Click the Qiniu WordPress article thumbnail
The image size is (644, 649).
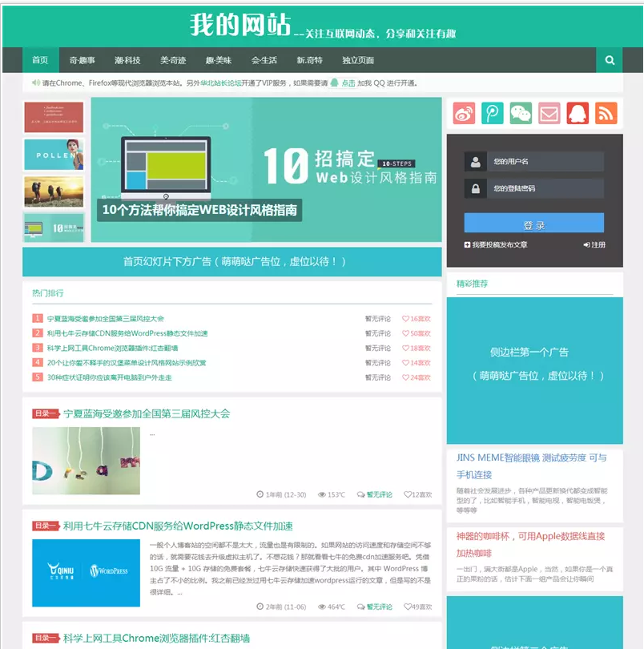tap(86, 573)
